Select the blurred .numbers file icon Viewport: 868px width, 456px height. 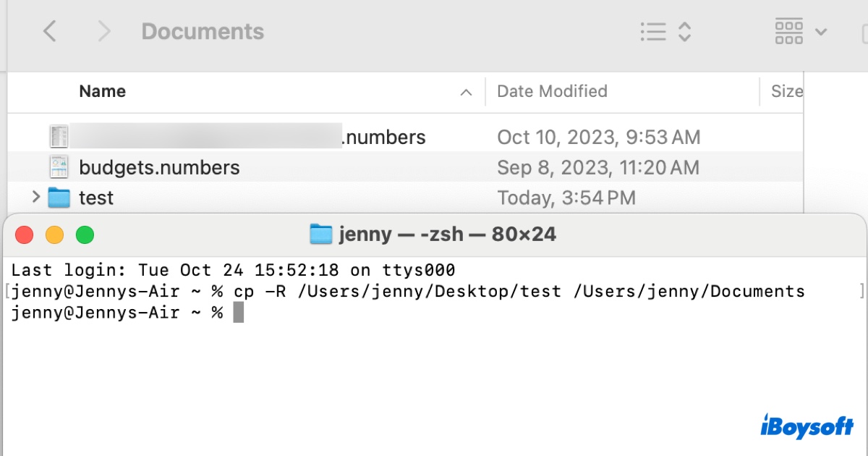point(59,137)
